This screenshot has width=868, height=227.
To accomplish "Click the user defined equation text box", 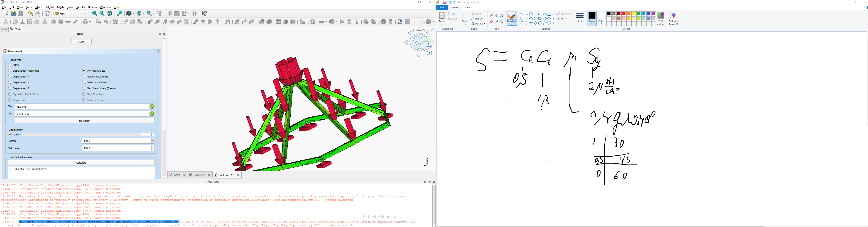I will pyautogui.click(x=81, y=173).
